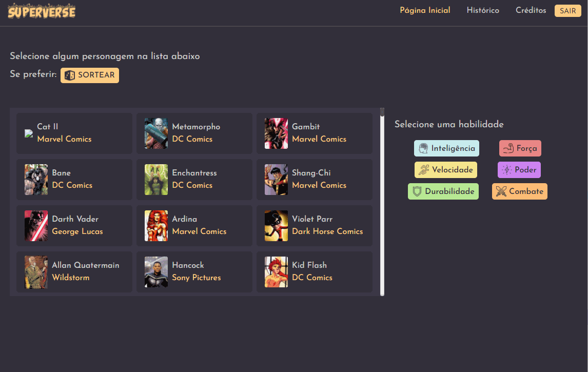The height and width of the screenshot is (372, 588).
Task: Click the name Kid Flash
Action: coord(309,265)
